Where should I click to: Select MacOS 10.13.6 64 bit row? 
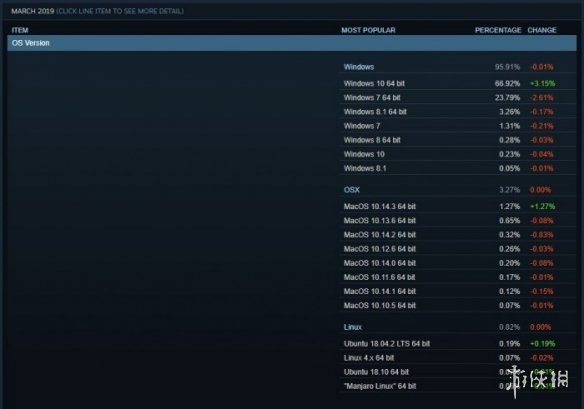click(x=458, y=221)
